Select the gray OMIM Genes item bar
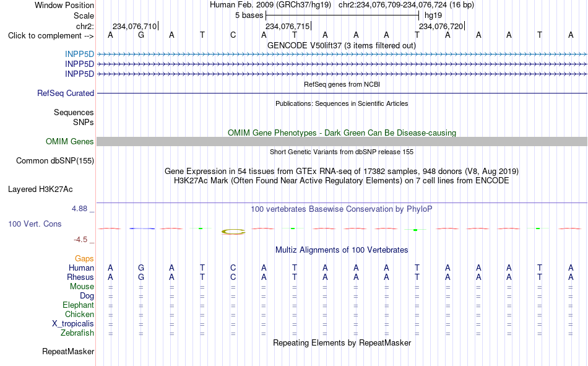 point(342,142)
